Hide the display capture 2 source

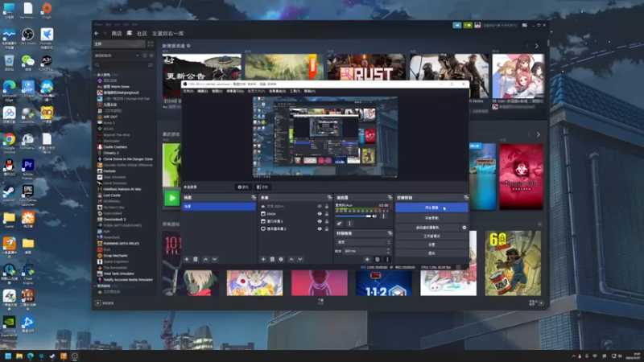click(320, 228)
